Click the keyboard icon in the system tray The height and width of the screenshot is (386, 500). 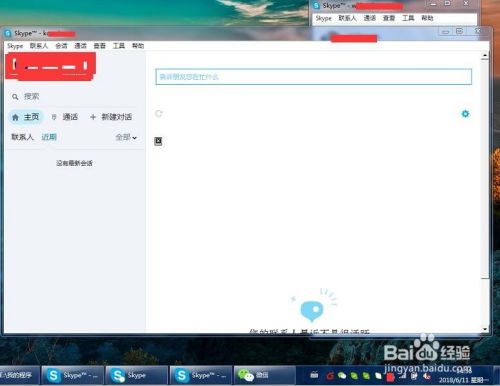pyautogui.click(x=314, y=375)
